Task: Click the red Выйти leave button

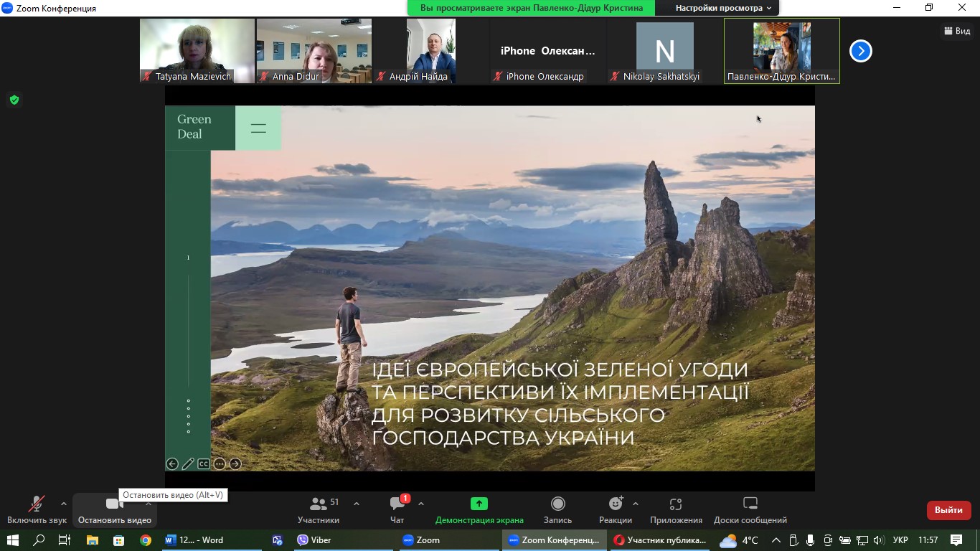Action: pyautogui.click(x=948, y=510)
